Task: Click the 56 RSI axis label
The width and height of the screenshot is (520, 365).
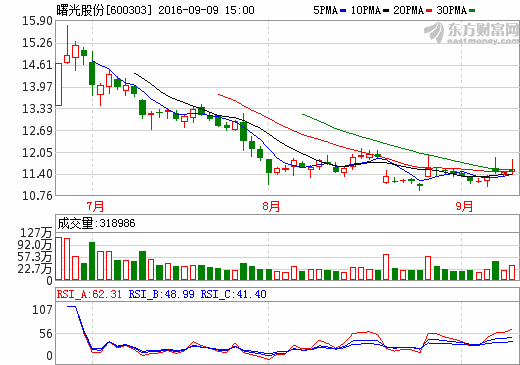Action: point(46,334)
